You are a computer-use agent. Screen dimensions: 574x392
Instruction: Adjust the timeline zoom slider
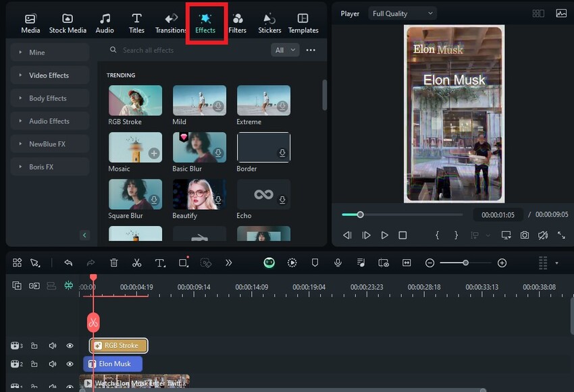(465, 263)
